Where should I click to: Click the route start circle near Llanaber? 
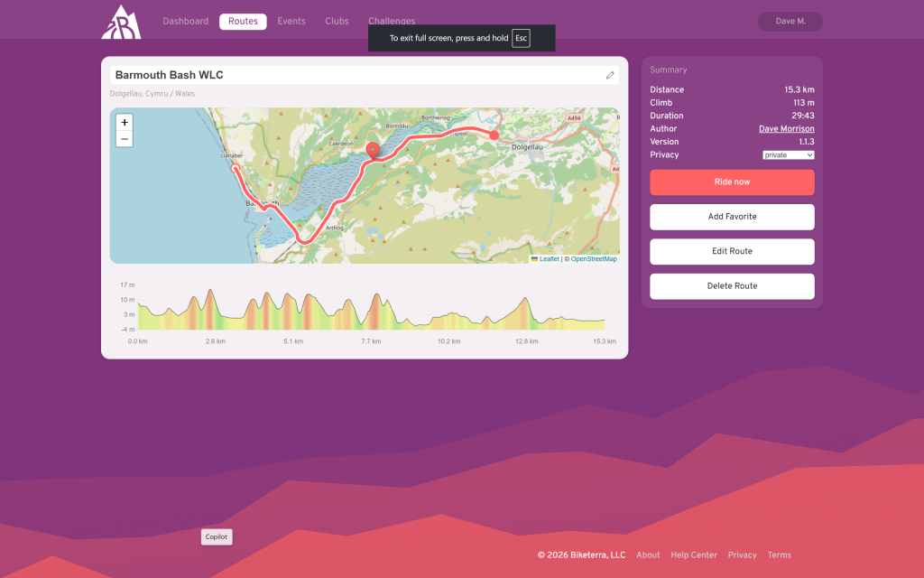(x=234, y=168)
